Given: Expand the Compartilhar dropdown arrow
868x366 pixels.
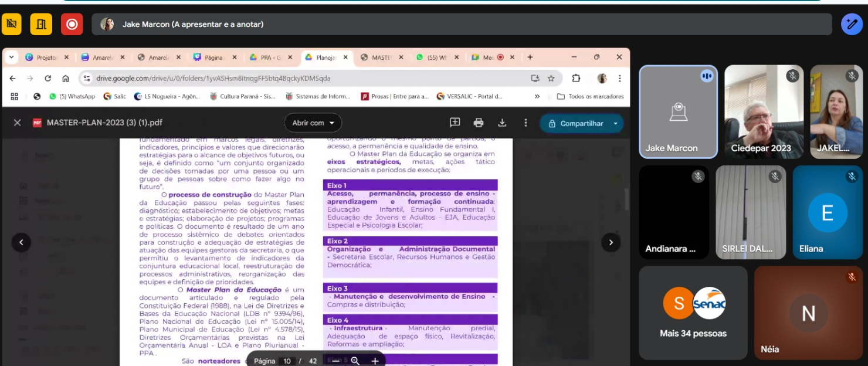Looking at the screenshot, I should click(615, 123).
